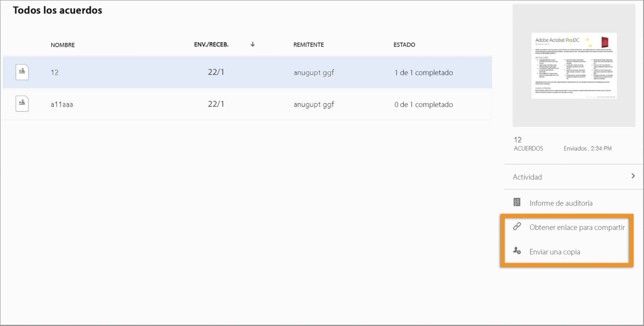Click the ESTADO column header
Viewport: 644px width, 326px height.
click(404, 45)
